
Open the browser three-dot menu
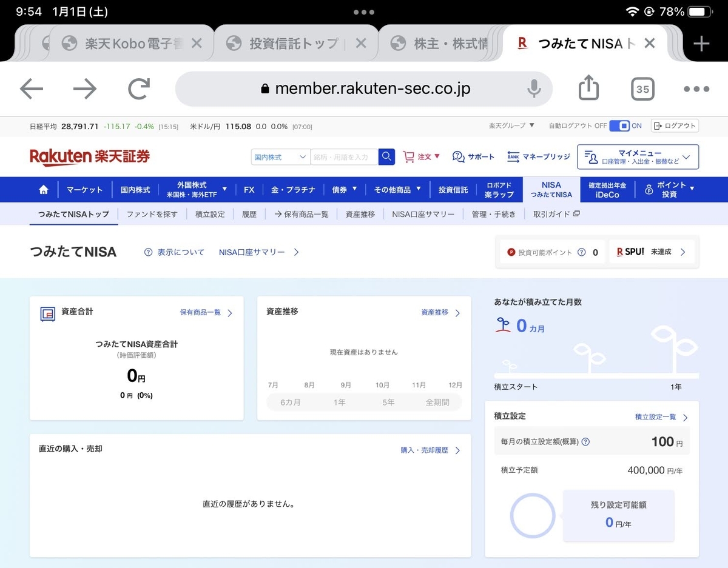coord(696,89)
